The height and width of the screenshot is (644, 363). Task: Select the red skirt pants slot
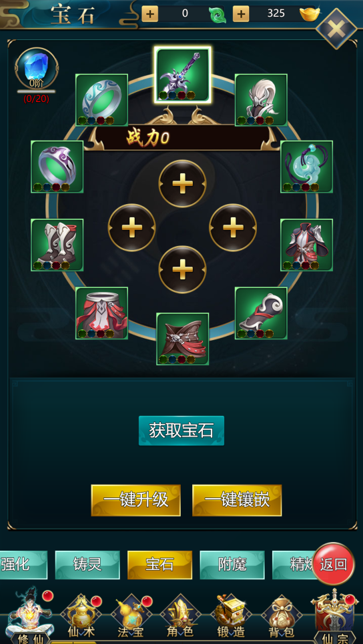(101, 313)
